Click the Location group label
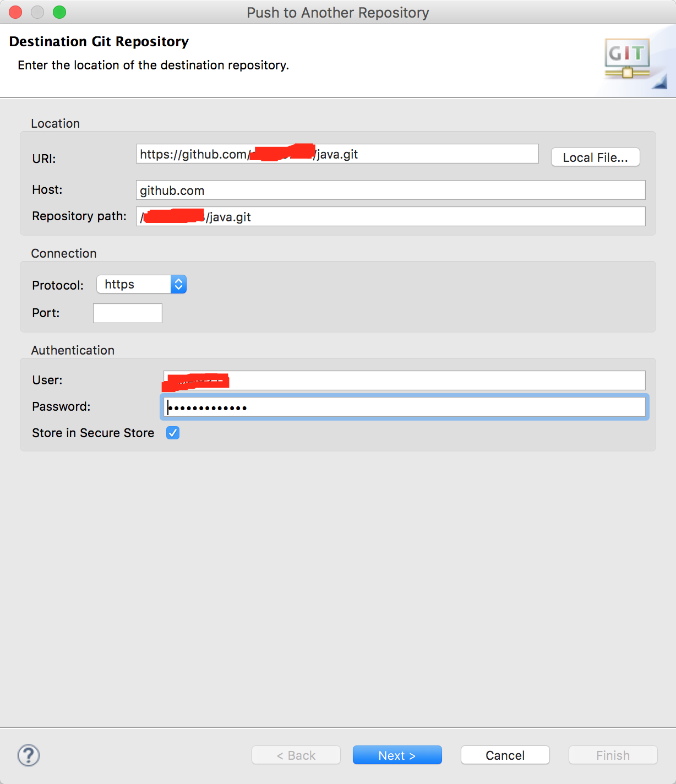This screenshot has width=676, height=784. point(55,123)
